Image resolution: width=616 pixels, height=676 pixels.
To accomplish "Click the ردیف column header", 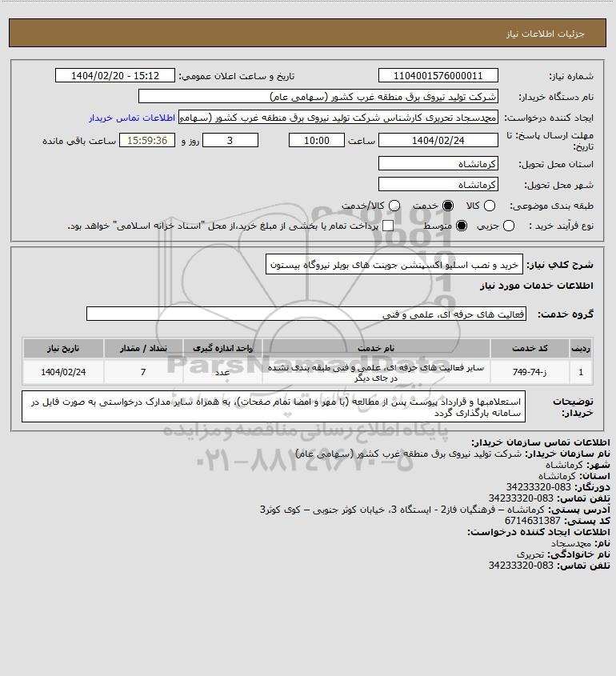I will [x=581, y=348].
